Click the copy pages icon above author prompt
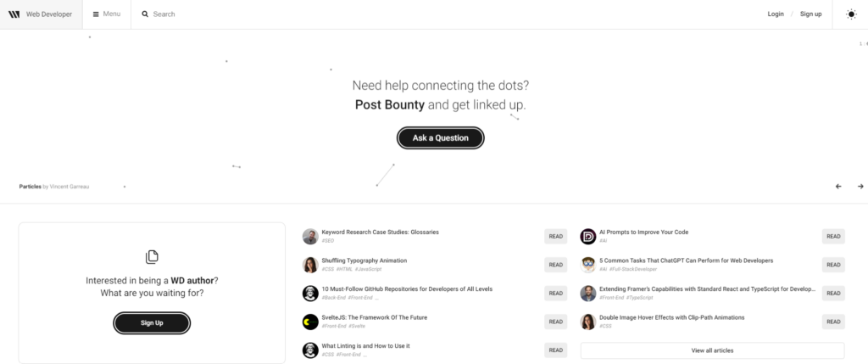Screen dimensions: 868x364 pos(152,256)
